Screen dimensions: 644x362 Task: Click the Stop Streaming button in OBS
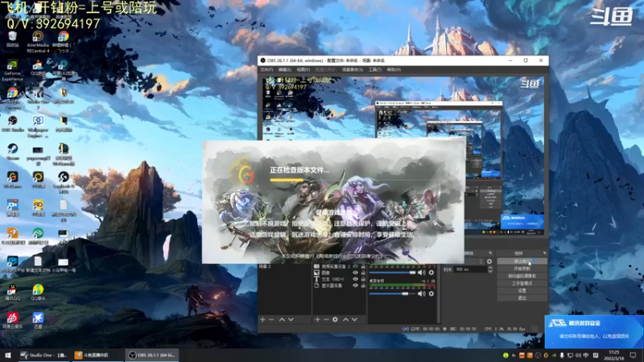coord(522,261)
